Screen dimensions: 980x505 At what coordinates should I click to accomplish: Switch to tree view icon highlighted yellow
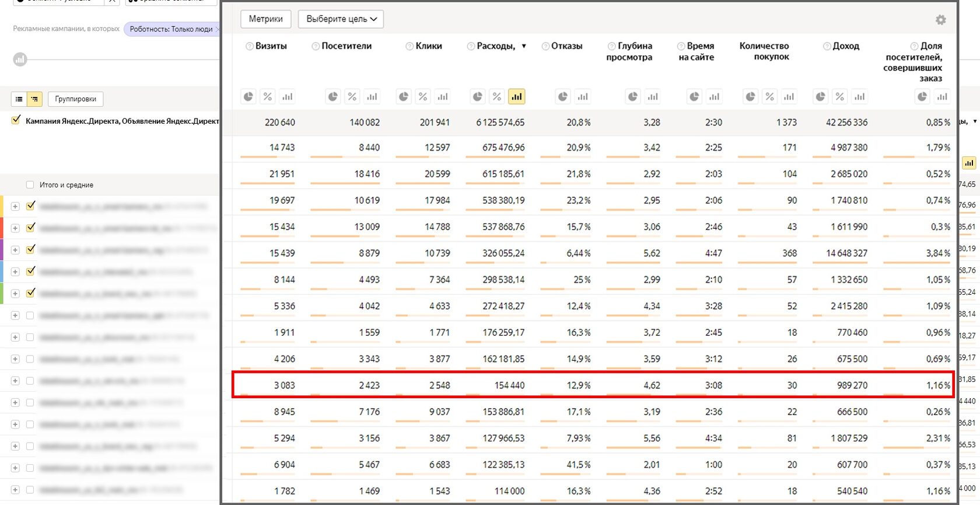click(x=34, y=99)
